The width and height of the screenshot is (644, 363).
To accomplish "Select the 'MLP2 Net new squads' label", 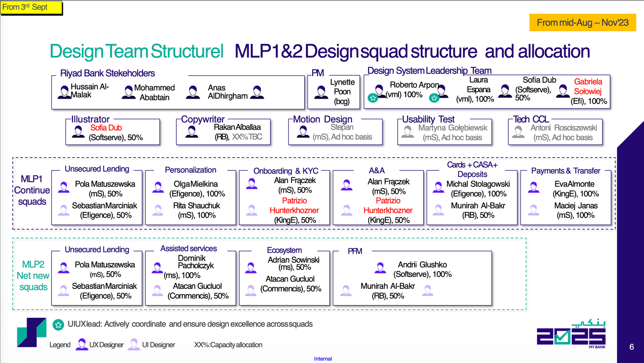I will pos(33,276).
